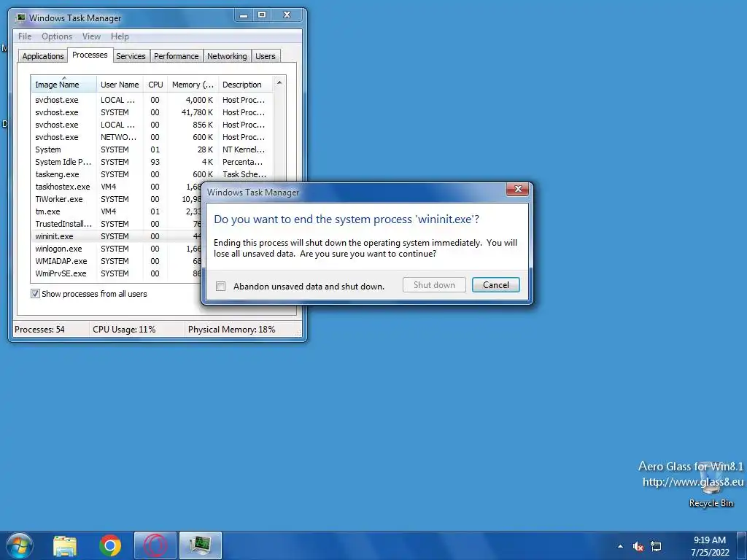Click the Cancel button in the dialog

pyautogui.click(x=495, y=285)
